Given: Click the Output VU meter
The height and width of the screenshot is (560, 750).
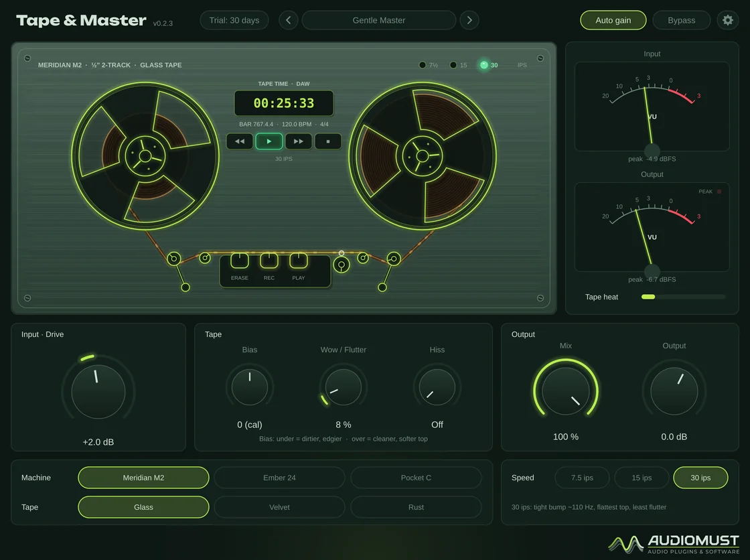Looking at the screenshot, I should tap(652, 227).
